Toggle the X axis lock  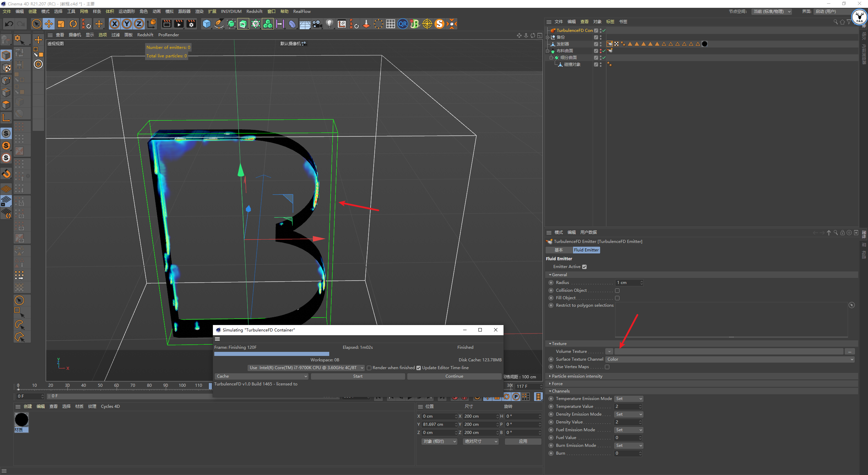[x=115, y=24]
